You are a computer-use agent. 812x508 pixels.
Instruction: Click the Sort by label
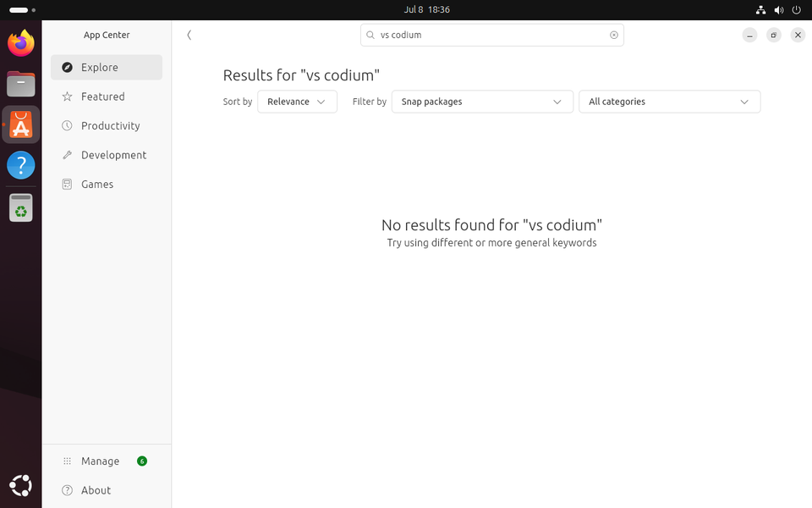click(238, 102)
